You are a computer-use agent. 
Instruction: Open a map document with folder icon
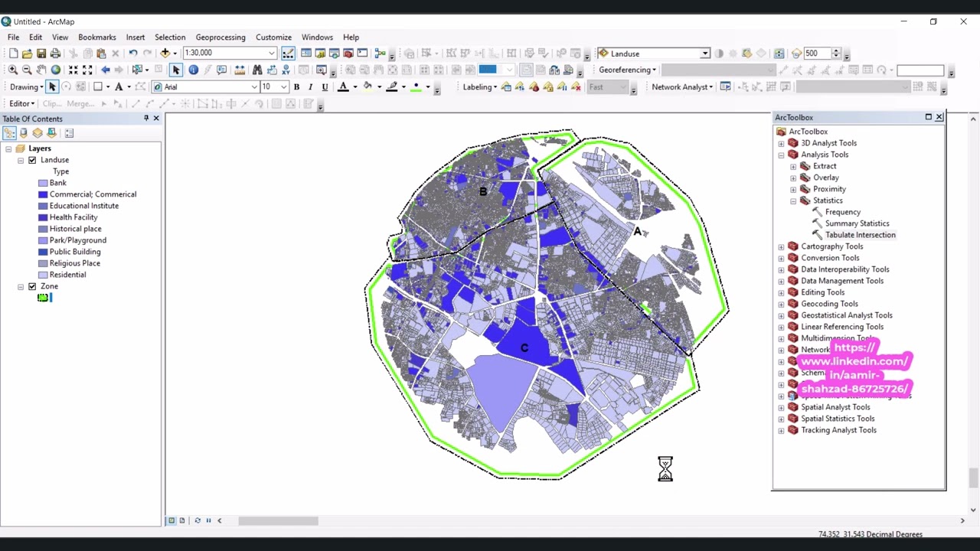[28, 54]
